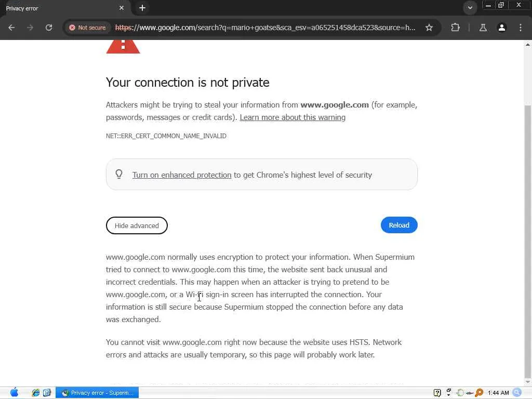This screenshot has width=532, height=399.
Task: Select the Privacy error tab
Action: point(57,8)
